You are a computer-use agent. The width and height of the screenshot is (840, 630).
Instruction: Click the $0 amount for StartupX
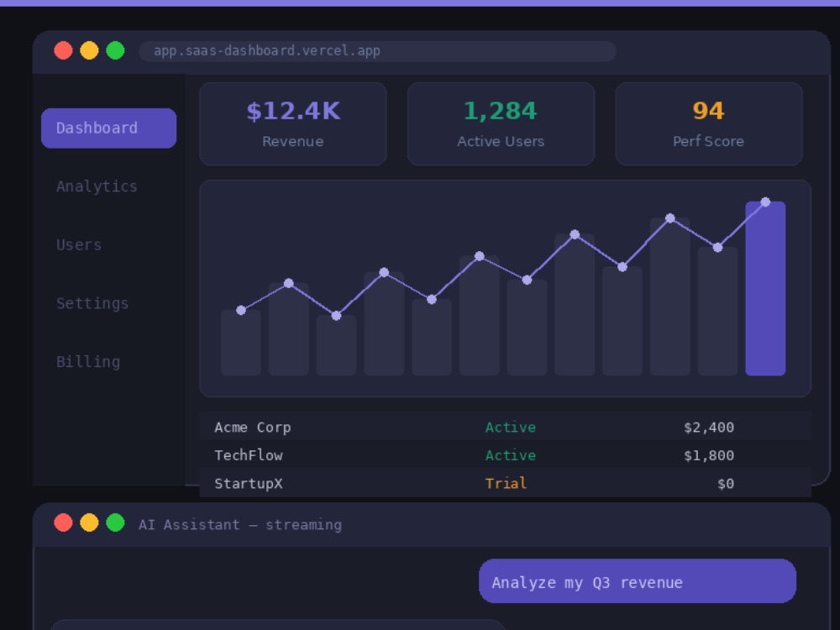726,484
